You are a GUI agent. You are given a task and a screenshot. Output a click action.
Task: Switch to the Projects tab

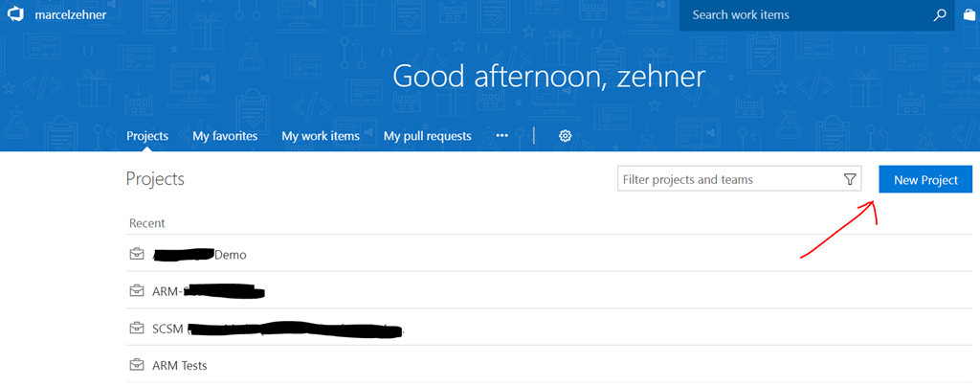coord(147,136)
